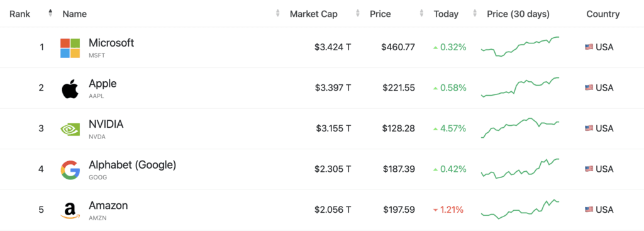Screen dimensions: 644x231
Task: Click the NVIDIA green eye logo
Action: coord(70,130)
